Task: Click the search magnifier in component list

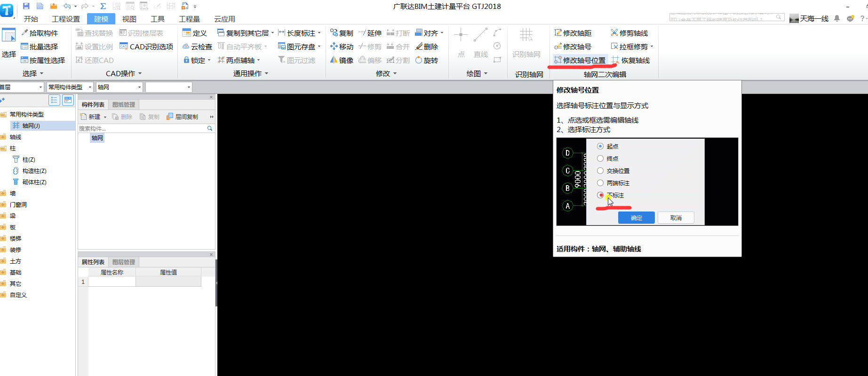Action: pyautogui.click(x=210, y=128)
